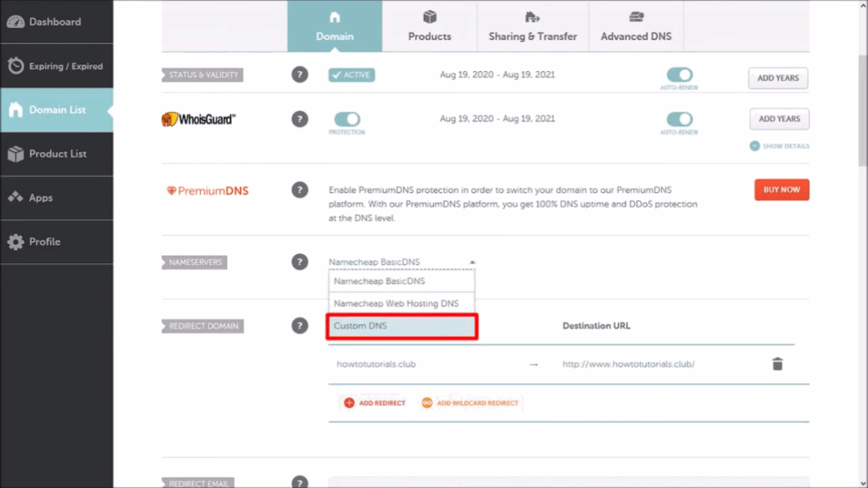Expand WhoisGuard Show Details

click(780, 146)
